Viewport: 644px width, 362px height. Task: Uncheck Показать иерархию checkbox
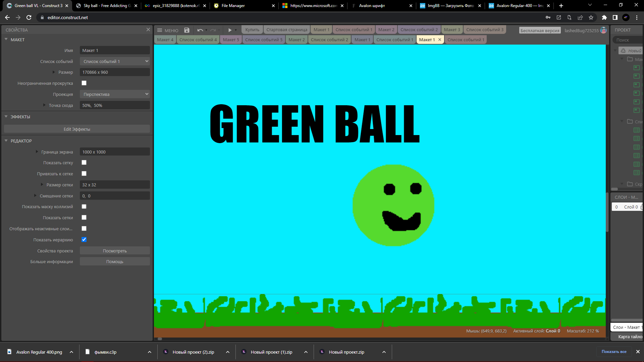coord(84,240)
